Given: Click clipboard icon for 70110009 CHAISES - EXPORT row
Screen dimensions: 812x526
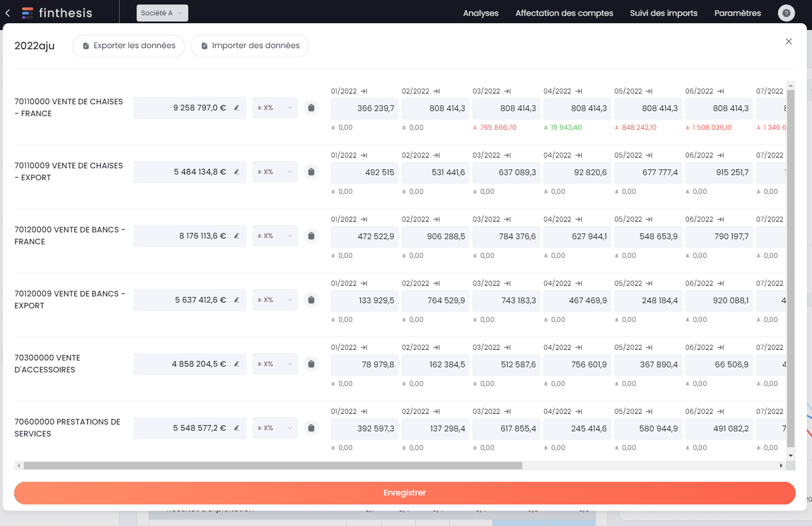Looking at the screenshot, I should 311,172.
